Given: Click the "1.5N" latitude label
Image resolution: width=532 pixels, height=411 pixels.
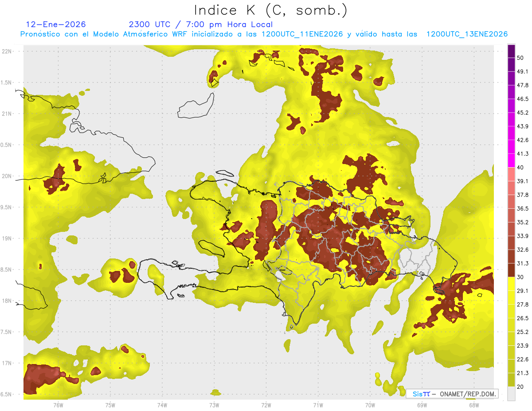Looking at the screenshot, I should pyautogui.click(x=7, y=82).
